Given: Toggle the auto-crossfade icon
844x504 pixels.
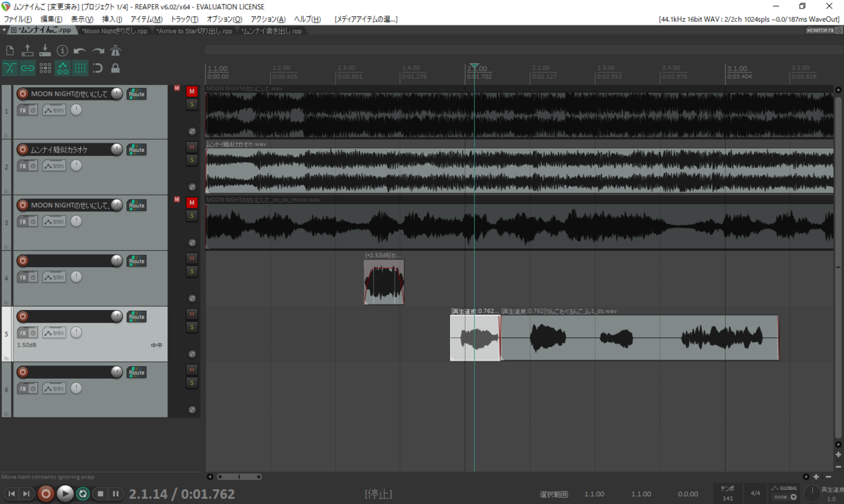Looking at the screenshot, I should (x=10, y=68).
